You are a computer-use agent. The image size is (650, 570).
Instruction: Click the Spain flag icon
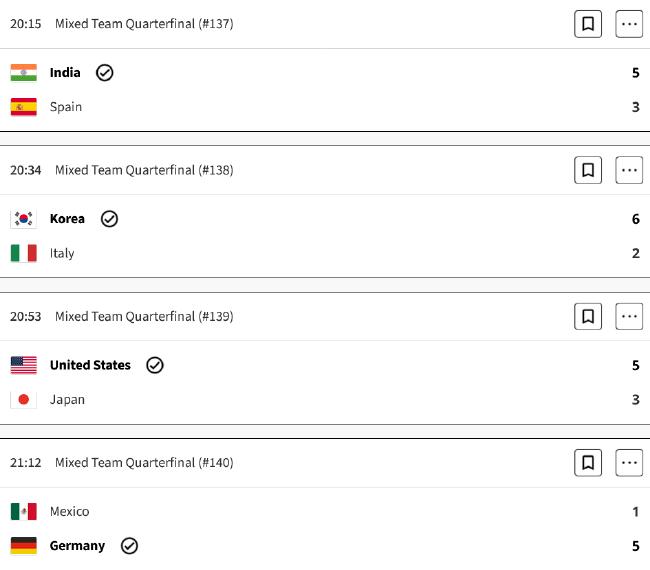[x=24, y=107]
